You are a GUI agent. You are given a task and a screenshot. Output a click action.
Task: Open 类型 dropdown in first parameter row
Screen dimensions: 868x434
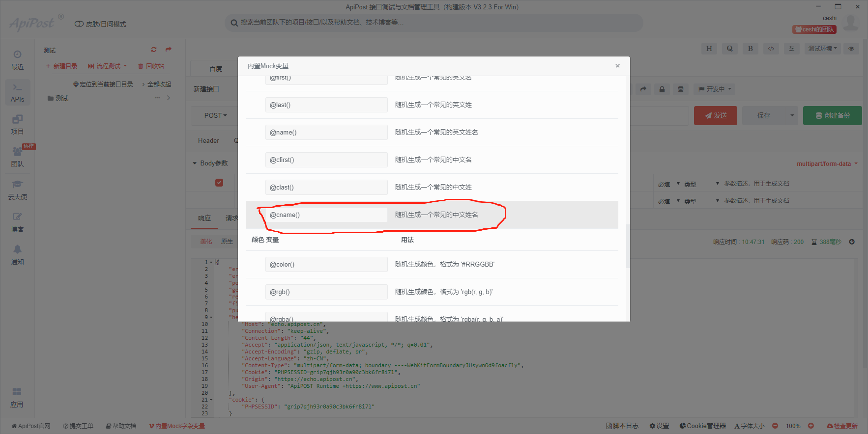click(702, 184)
